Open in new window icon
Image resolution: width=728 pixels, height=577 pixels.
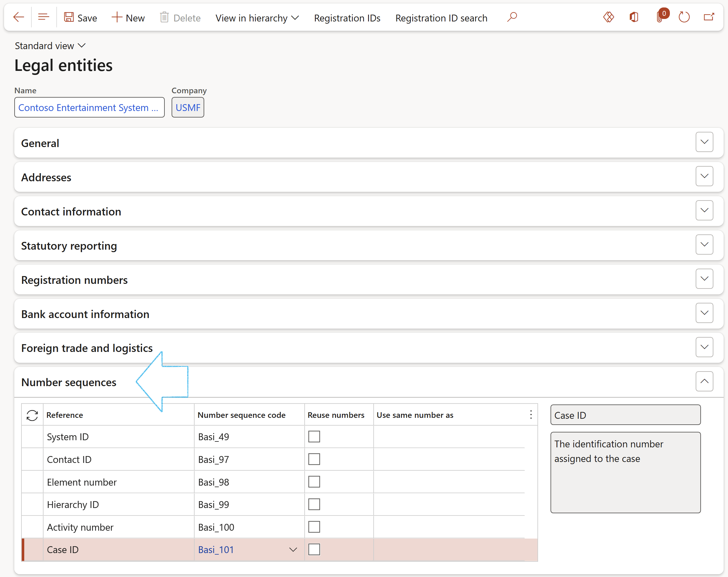click(709, 17)
